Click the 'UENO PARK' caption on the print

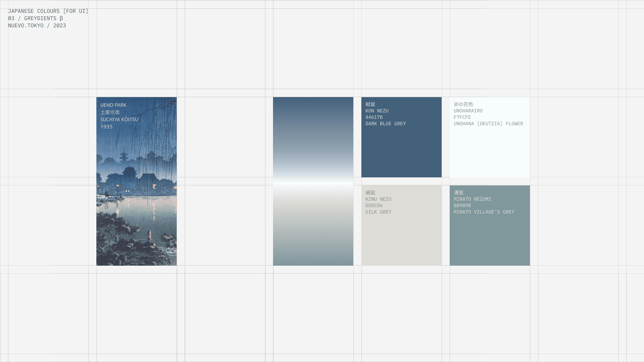click(x=113, y=105)
